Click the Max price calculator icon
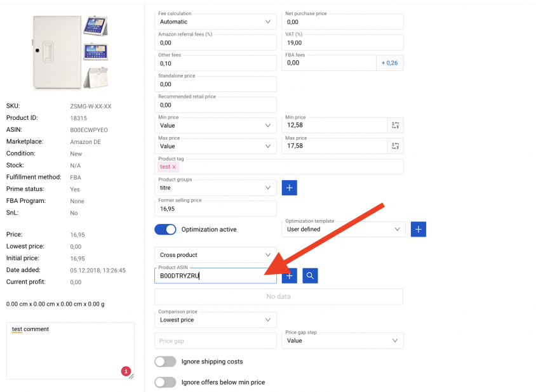 395,146
